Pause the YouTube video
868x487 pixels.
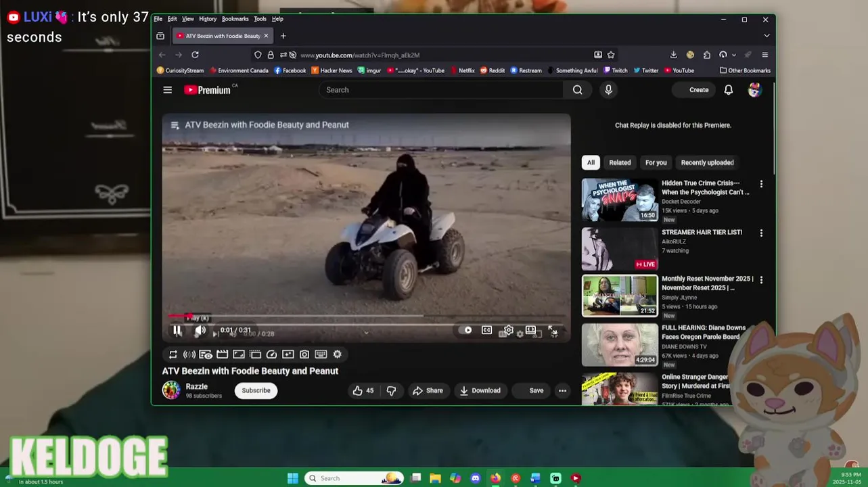(x=177, y=330)
